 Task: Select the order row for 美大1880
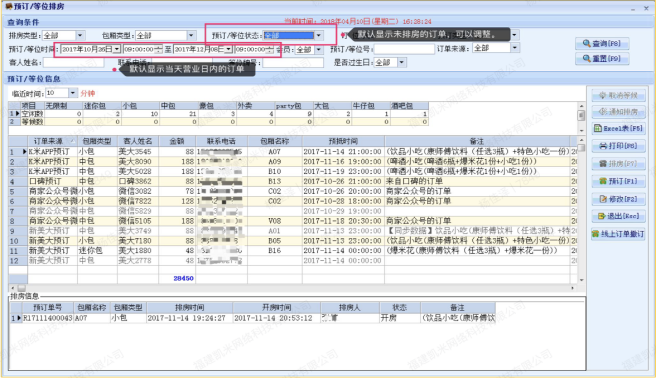coord(293,250)
